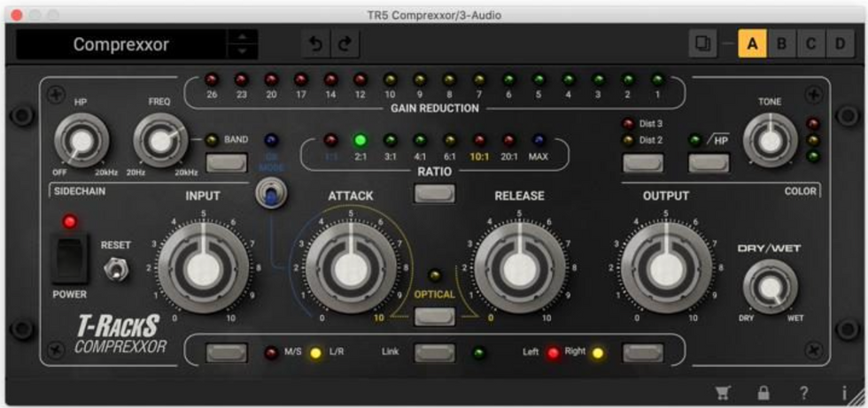Click the MAX ratio LED
This screenshot has width=868, height=408.
pos(538,141)
